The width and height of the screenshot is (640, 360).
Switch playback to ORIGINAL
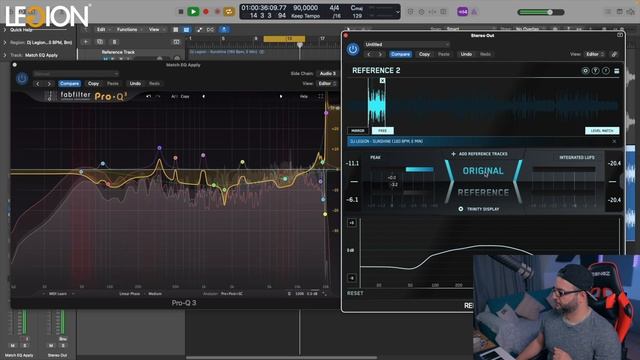(x=483, y=171)
